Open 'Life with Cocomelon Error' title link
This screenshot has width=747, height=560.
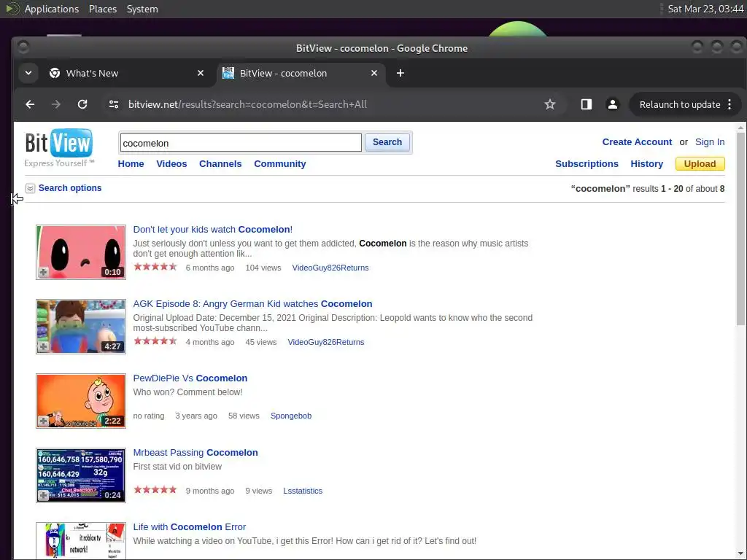[x=189, y=526]
